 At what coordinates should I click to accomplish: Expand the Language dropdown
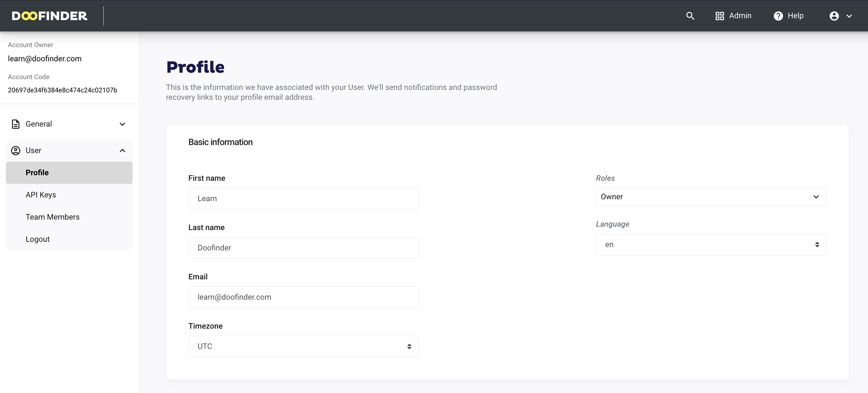tap(710, 245)
